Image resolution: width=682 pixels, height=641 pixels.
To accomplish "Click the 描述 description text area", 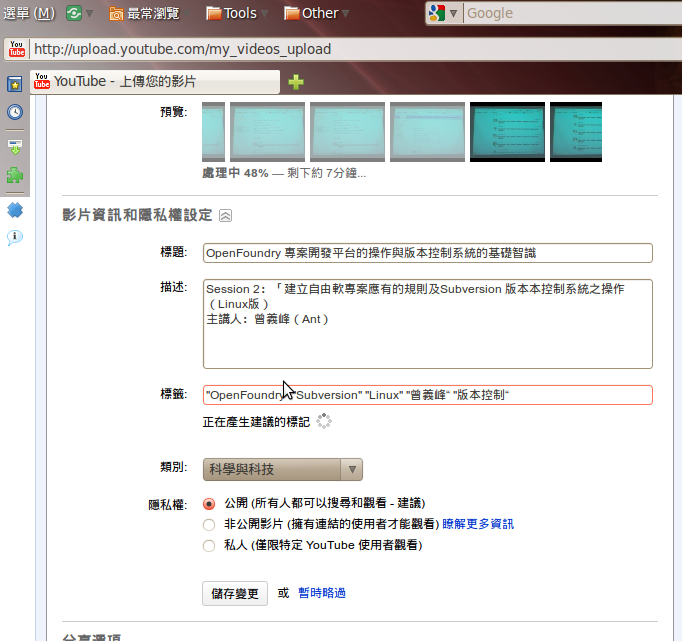I will (428, 324).
